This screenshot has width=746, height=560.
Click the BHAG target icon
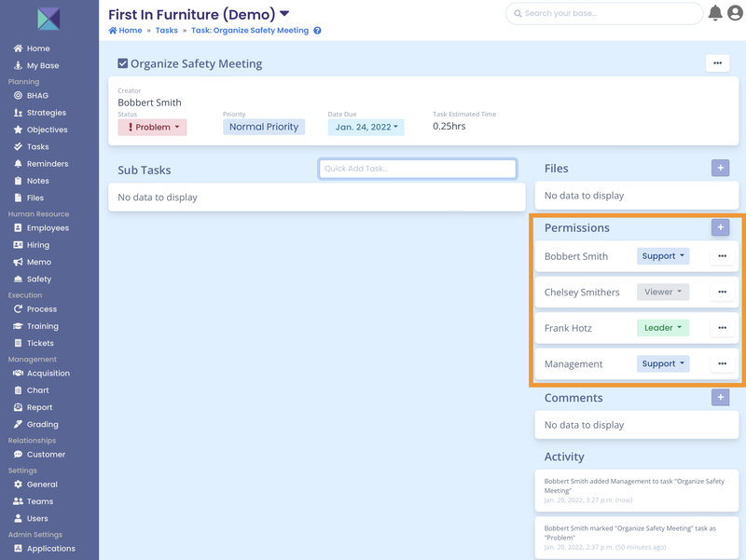[18, 95]
